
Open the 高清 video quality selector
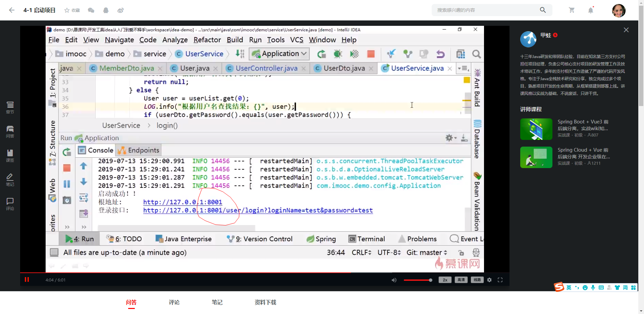[461, 280]
